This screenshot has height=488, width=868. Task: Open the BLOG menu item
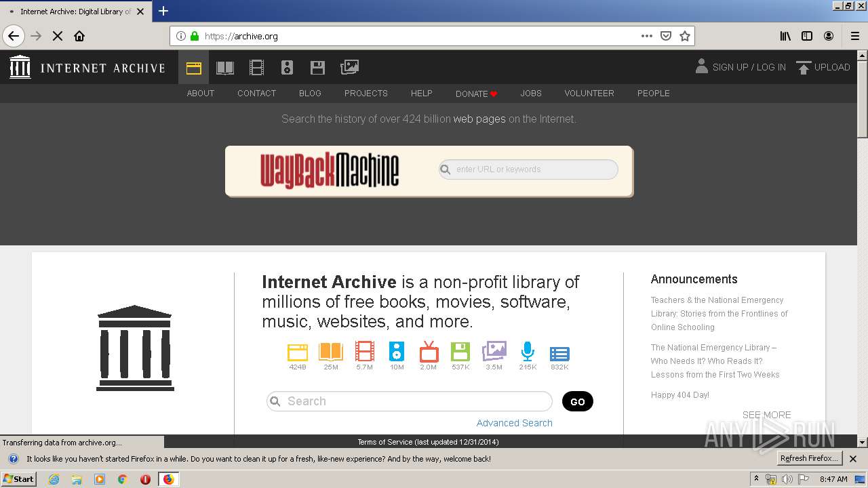pyautogui.click(x=310, y=94)
